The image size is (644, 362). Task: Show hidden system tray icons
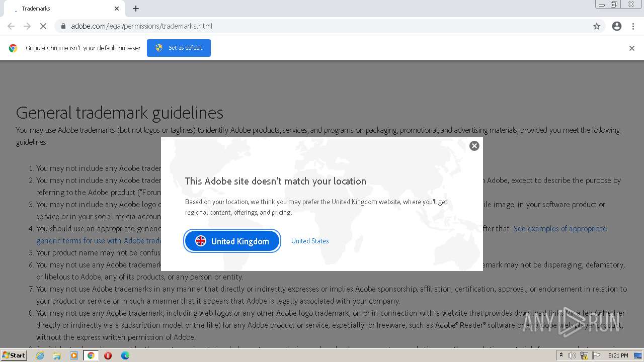coord(561,355)
